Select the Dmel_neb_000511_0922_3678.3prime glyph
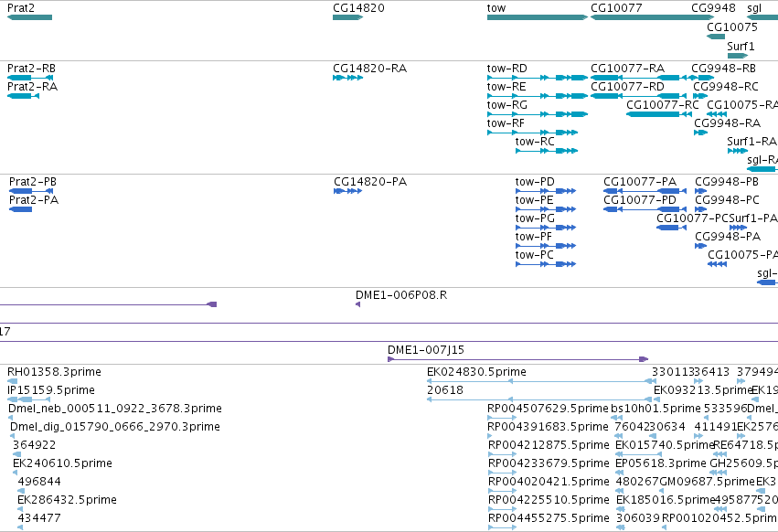 pos(11,418)
